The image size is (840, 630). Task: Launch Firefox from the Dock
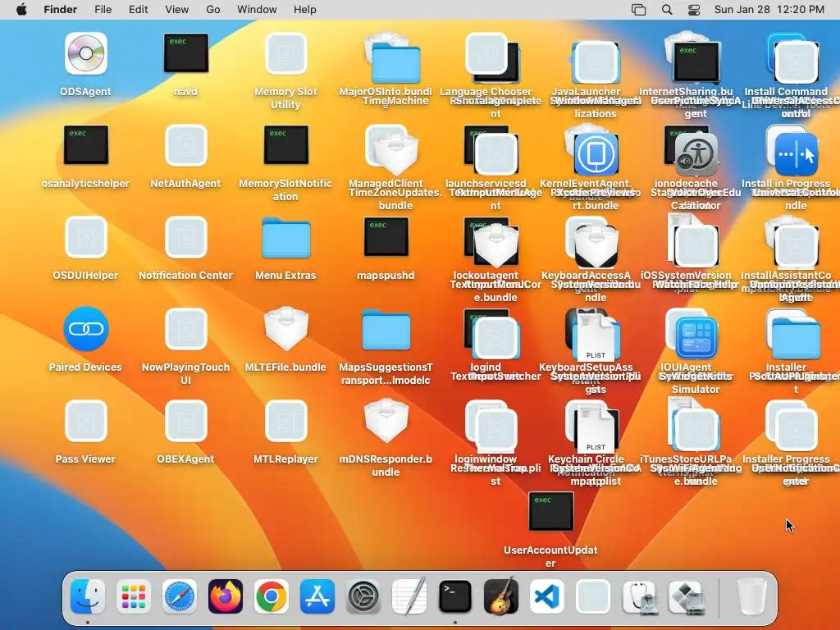pos(226,596)
